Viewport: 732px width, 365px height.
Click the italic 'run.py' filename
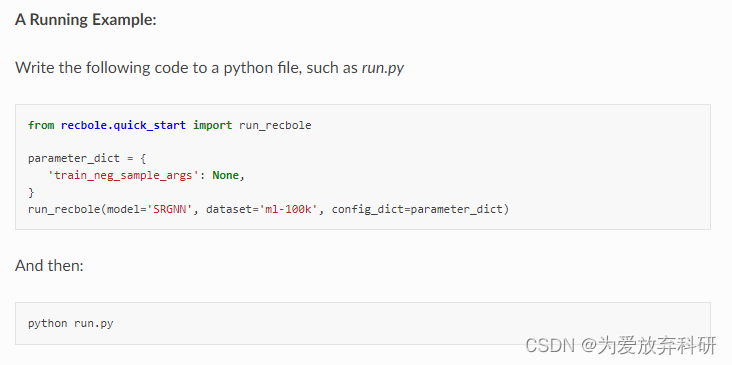[383, 69]
